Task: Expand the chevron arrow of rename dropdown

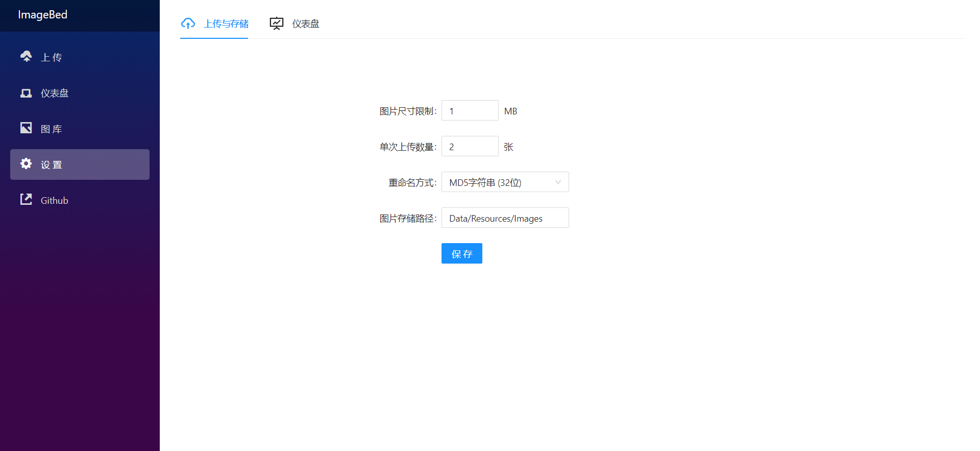Action: (558, 182)
